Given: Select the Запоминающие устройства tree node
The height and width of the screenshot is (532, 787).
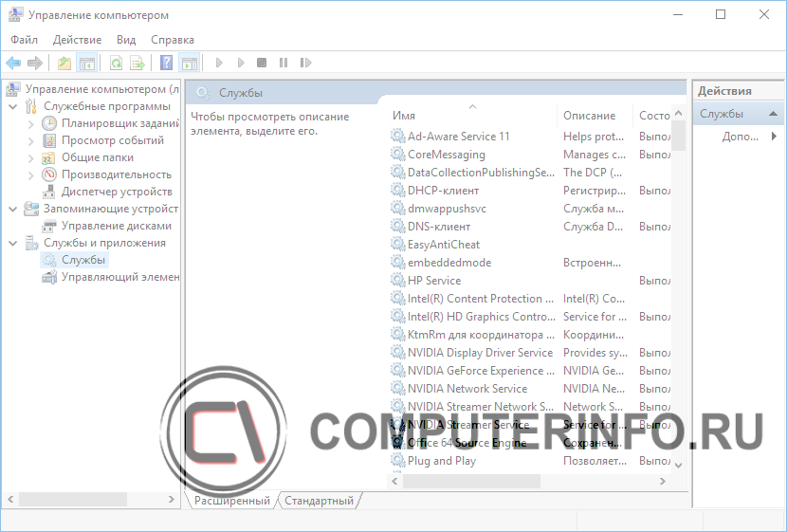Looking at the screenshot, I should pyautogui.click(x=111, y=209).
